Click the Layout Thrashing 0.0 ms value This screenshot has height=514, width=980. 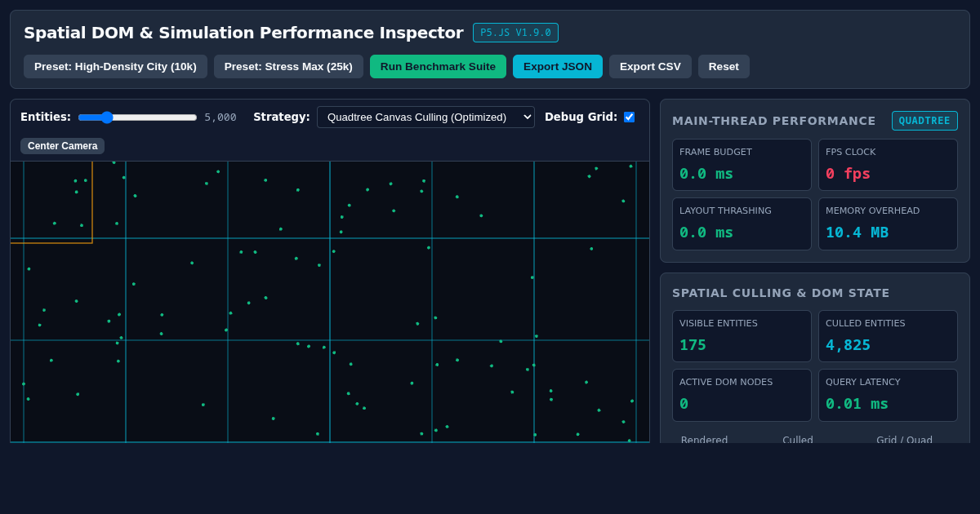point(706,233)
